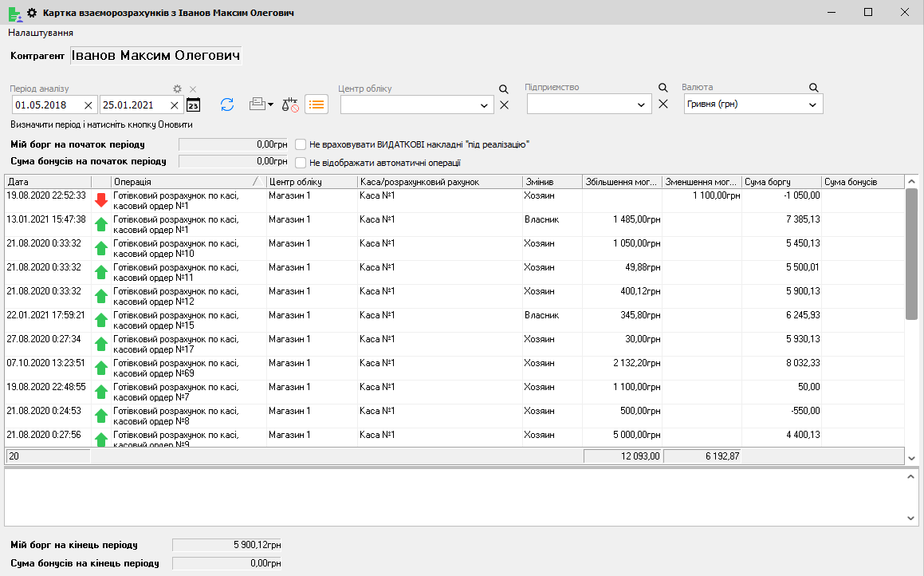Expand the Центр обліку dropdown
Screen dimensions: 924x576
click(x=486, y=105)
